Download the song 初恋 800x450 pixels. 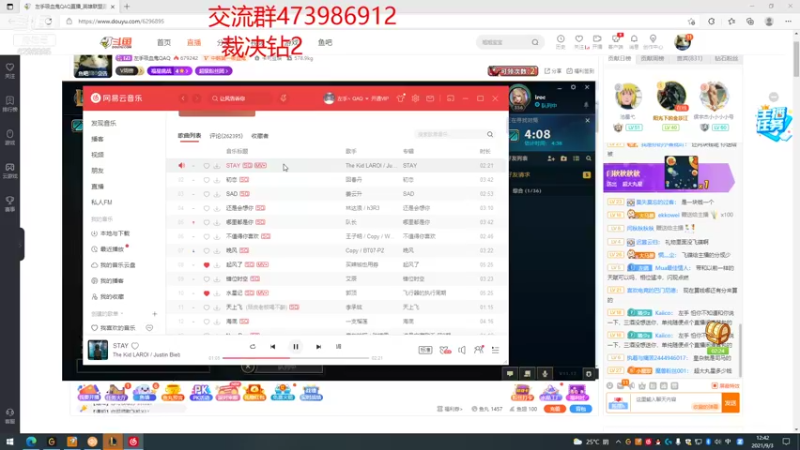click(217, 180)
